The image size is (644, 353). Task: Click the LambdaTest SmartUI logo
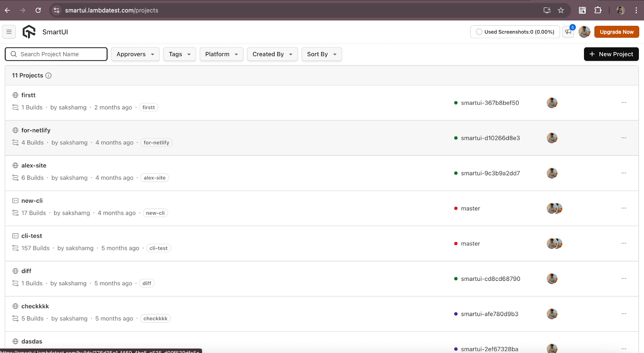click(x=29, y=32)
